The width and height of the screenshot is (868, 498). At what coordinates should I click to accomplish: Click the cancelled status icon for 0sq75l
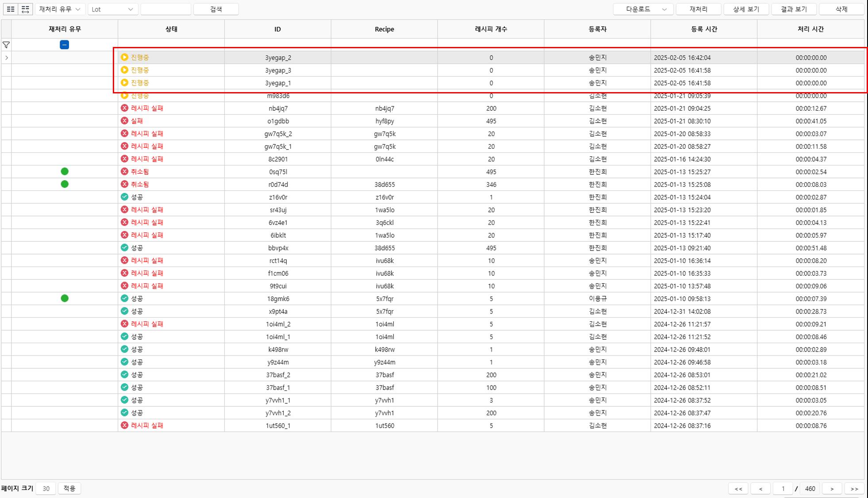click(124, 172)
